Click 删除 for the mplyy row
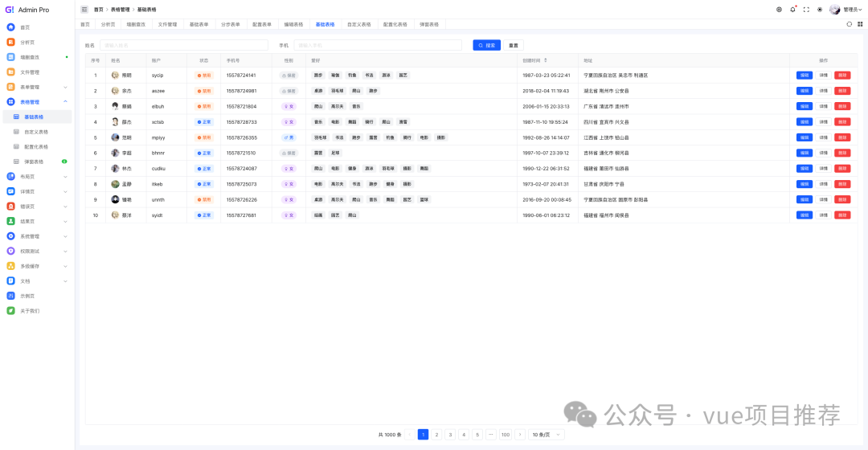Viewport: 868px width, 450px height. coord(842,137)
